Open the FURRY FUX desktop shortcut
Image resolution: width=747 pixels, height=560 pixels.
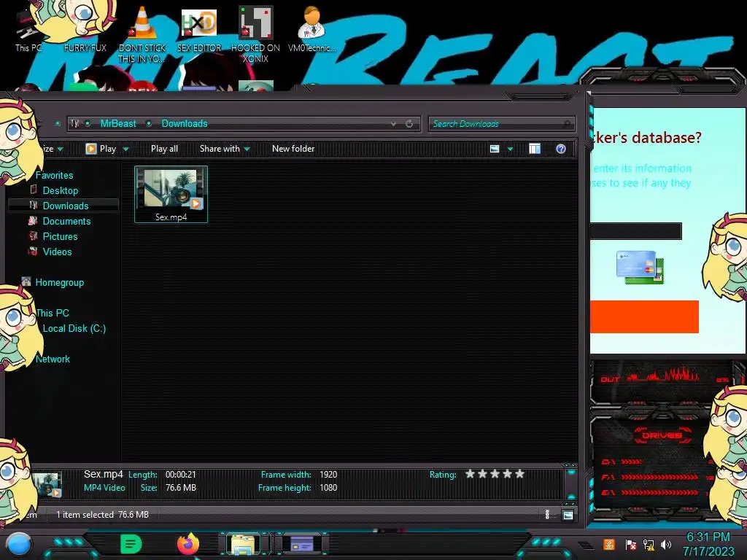85,28
